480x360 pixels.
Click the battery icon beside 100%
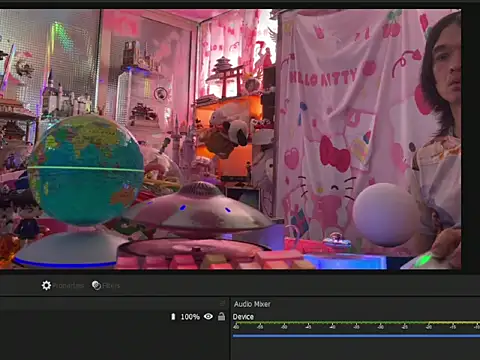(x=173, y=317)
